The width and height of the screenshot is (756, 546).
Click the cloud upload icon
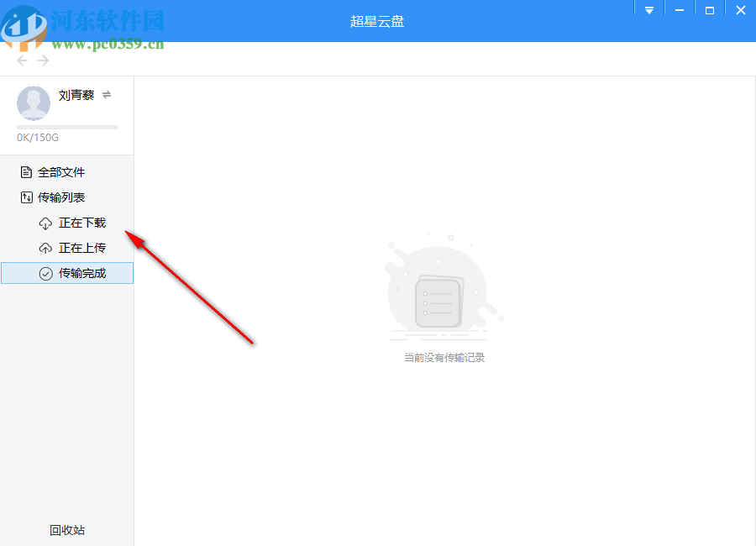(x=46, y=249)
